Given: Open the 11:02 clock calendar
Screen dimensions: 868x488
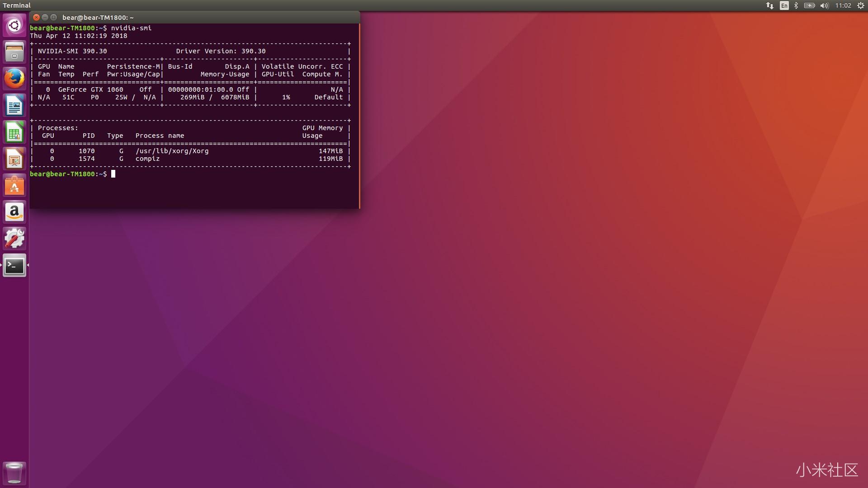Looking at the screenshot, I should click(843, 5).
